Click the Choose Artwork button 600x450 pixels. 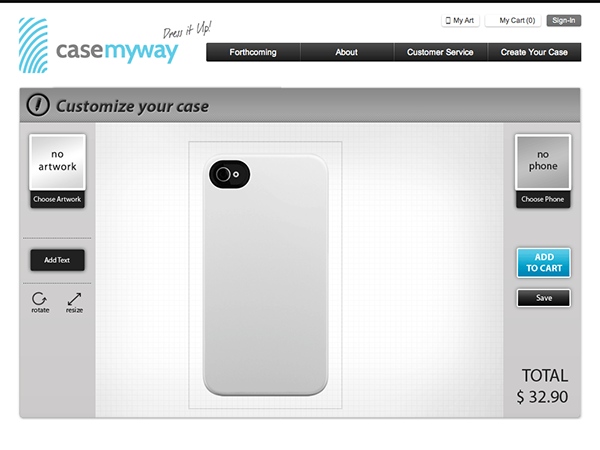tap(57, 199)
